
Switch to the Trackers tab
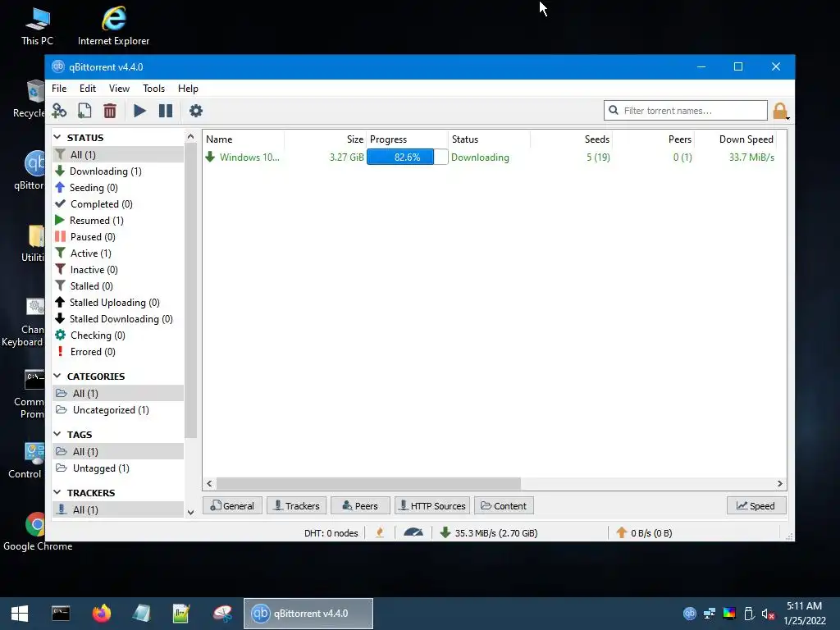tap(296, 505)
